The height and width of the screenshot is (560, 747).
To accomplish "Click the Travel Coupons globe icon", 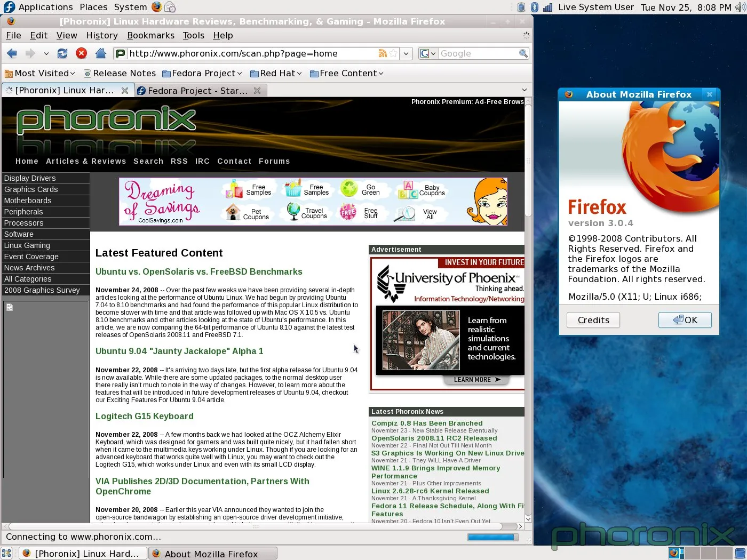I will [x=293, y=212].
